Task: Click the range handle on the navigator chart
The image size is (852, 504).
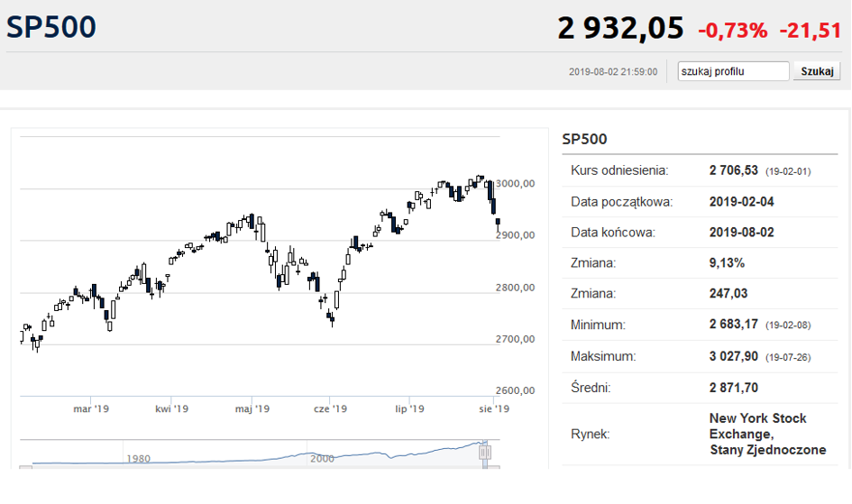Action: (484, 452)
